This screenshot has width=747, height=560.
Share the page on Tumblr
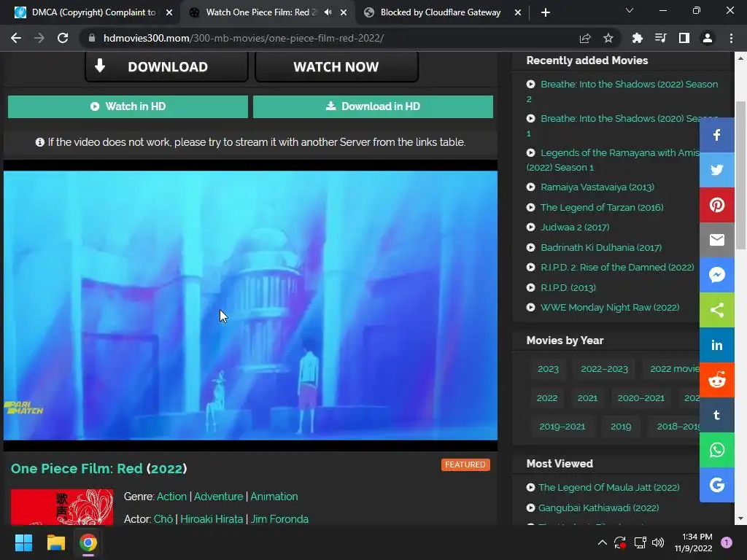click(716, 415)
